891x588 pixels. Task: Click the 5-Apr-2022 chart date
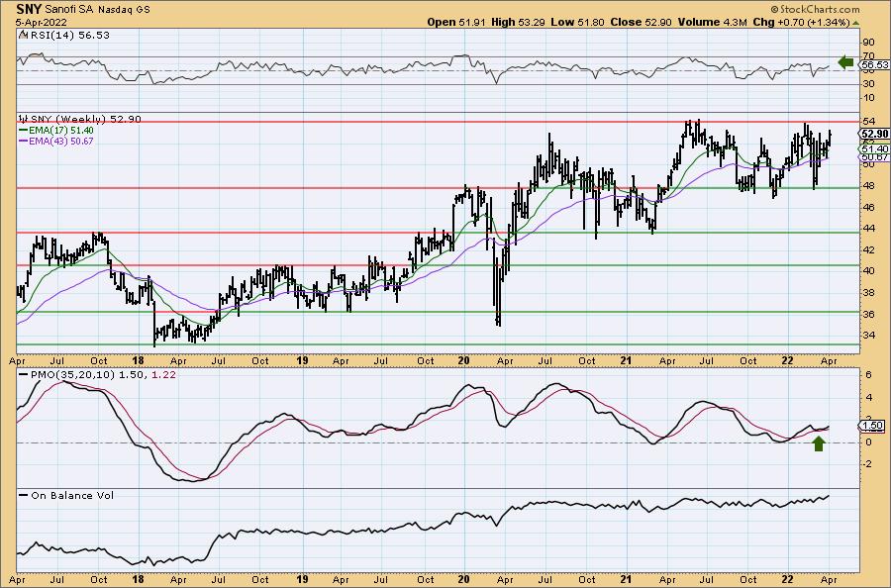tap(42, 23)
